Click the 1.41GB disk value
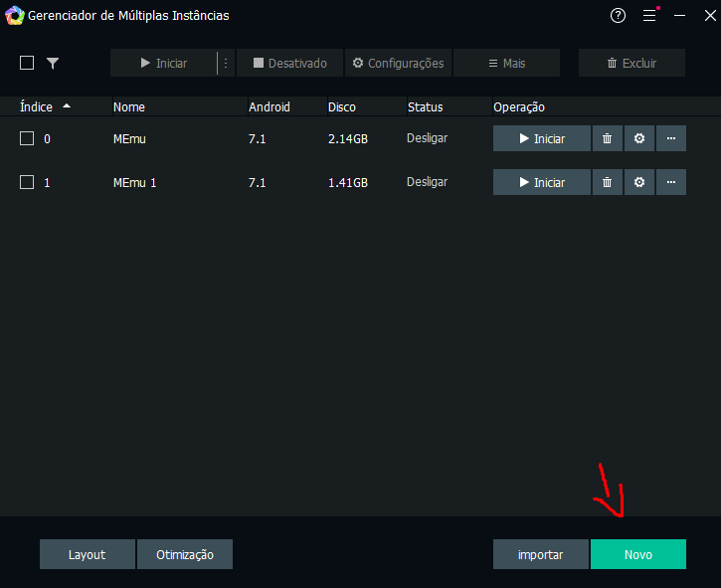721x588 pixels. coord(348,183)
